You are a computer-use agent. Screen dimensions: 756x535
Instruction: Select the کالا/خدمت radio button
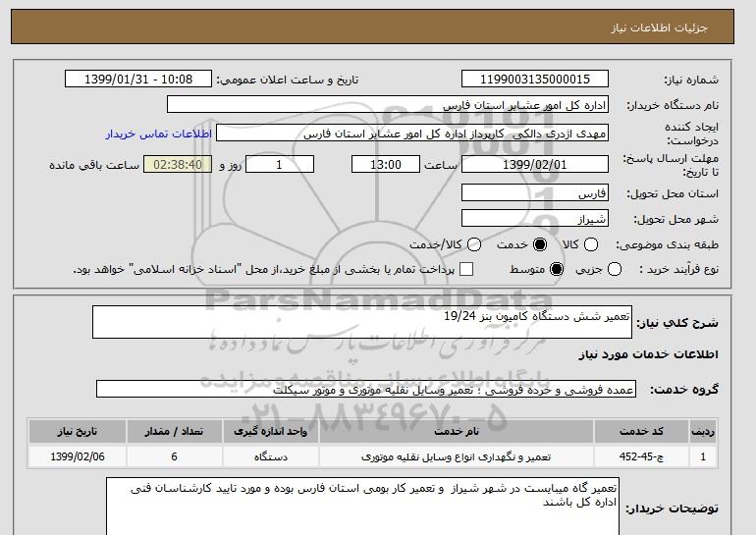[x=474, y=244]
